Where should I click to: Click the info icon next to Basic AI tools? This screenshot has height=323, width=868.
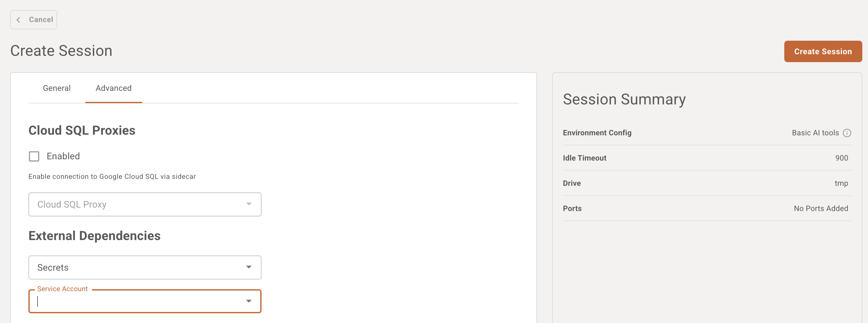tap(847, 133)
